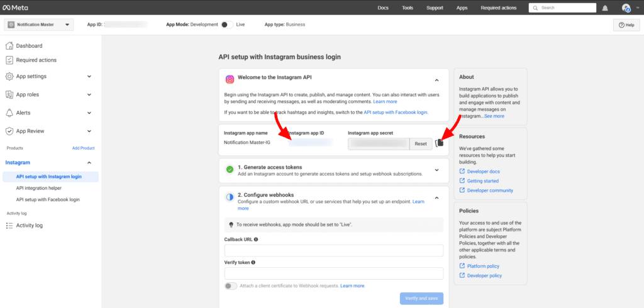Screen dimensions: 644x308
Task: Open Docs in top navigation
Action: tap(383, 8)
